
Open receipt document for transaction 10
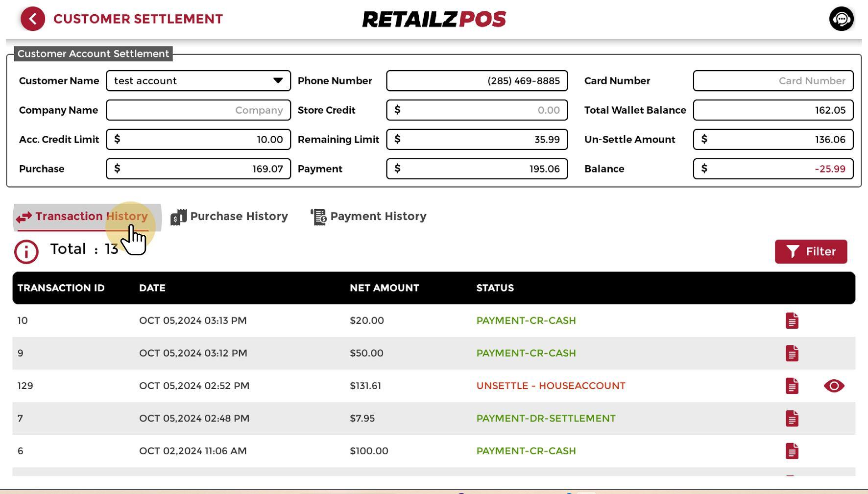click(x=792, y=321)
